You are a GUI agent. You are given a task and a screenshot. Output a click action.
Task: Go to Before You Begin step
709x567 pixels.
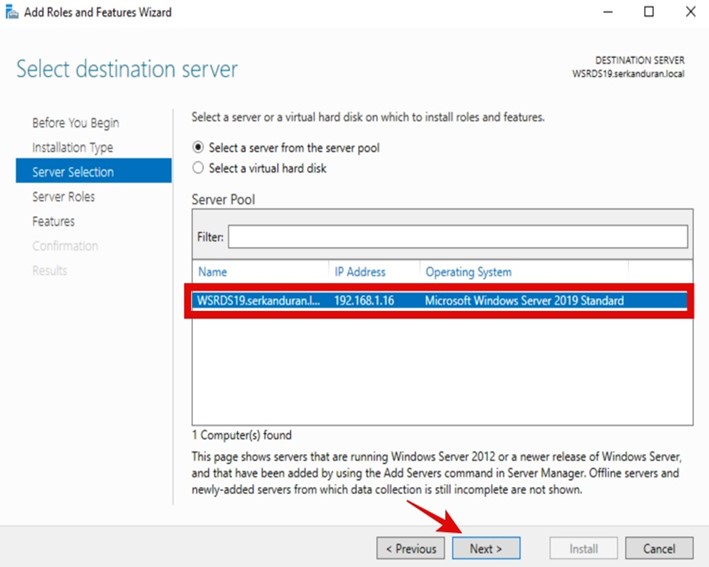click(x=76, y=123)
